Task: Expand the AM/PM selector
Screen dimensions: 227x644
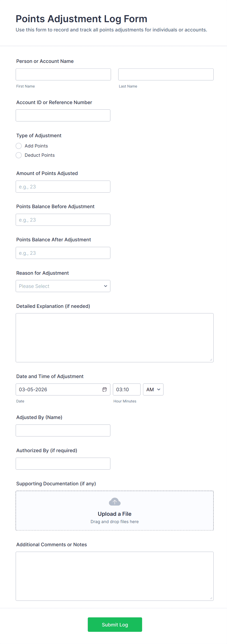Action: point(153,389)
